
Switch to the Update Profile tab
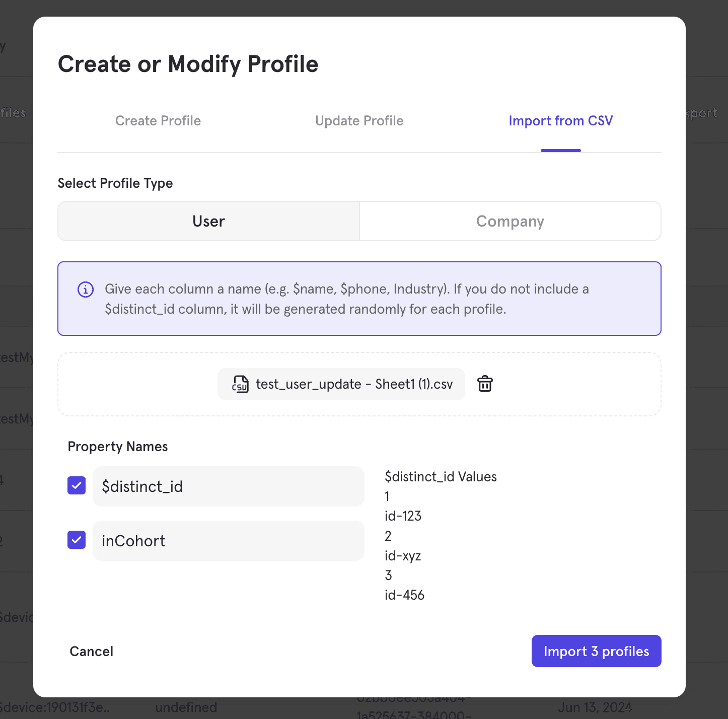(x=359, y=121)
